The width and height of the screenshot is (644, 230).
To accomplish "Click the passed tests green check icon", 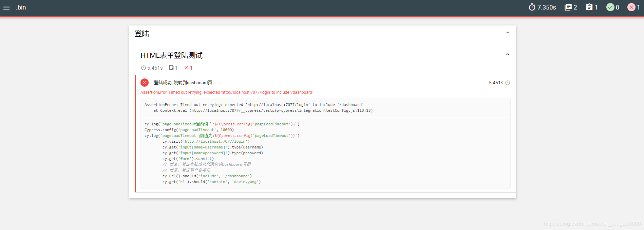I will tap(610, 7).
